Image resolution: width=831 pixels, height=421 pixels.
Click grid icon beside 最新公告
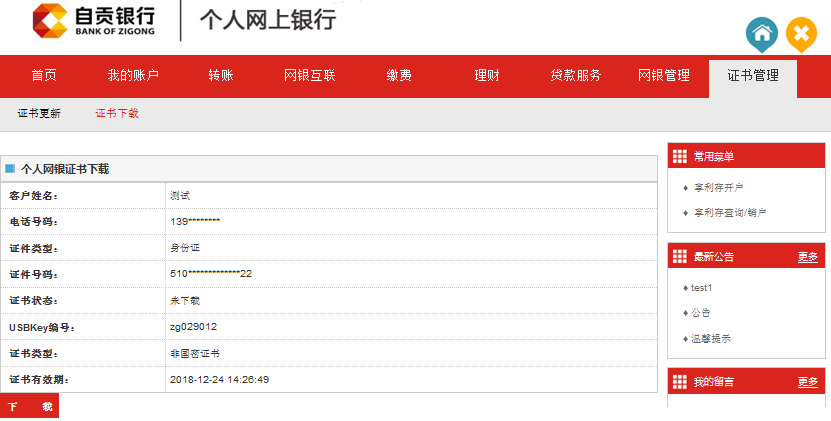click(680, 256)
